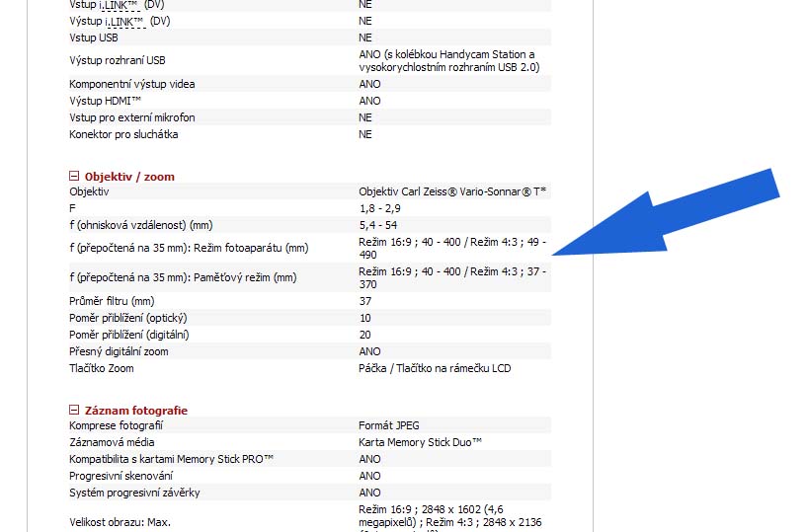806x532 pixels.
Task: Select the 'Poměr přiblížení (optický)' row
Action: [x=127, y=318]
